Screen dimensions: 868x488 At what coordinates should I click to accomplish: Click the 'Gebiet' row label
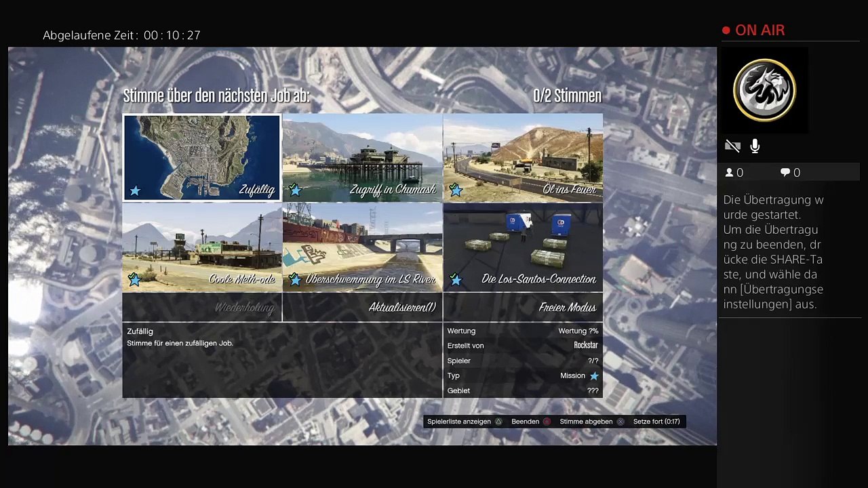pos(458,390)
